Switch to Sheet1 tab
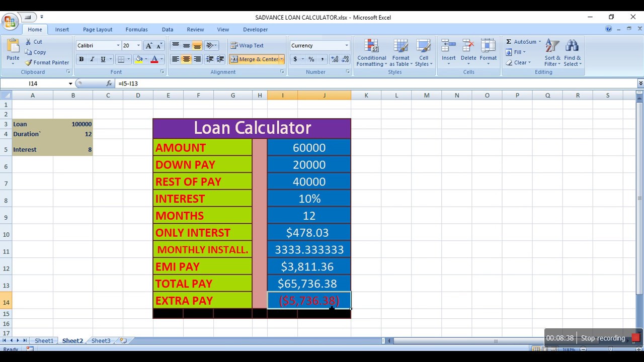The width and height of the screenshot is (644, 362). click(44, 341)
